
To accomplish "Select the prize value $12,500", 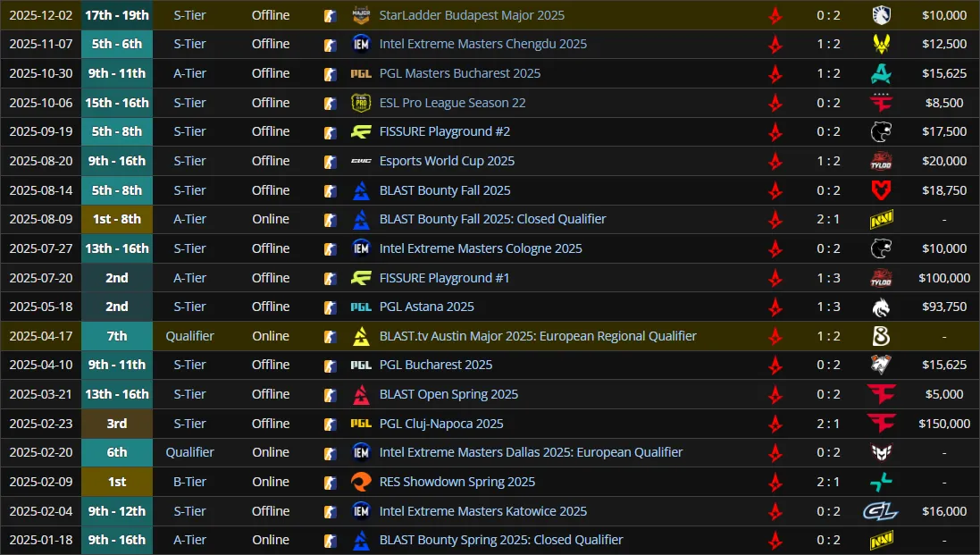I will [944, 44].
